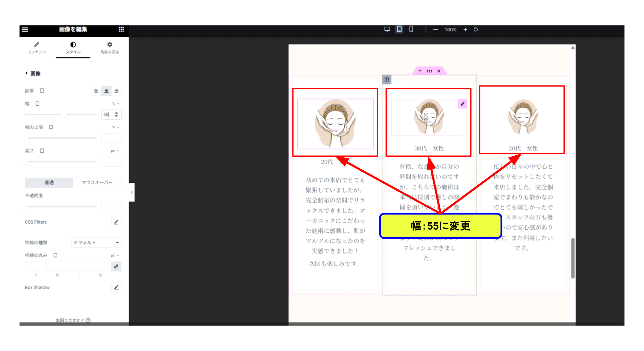The image size is (644, 351).
Task: Align image center
Action: (106, 91)
